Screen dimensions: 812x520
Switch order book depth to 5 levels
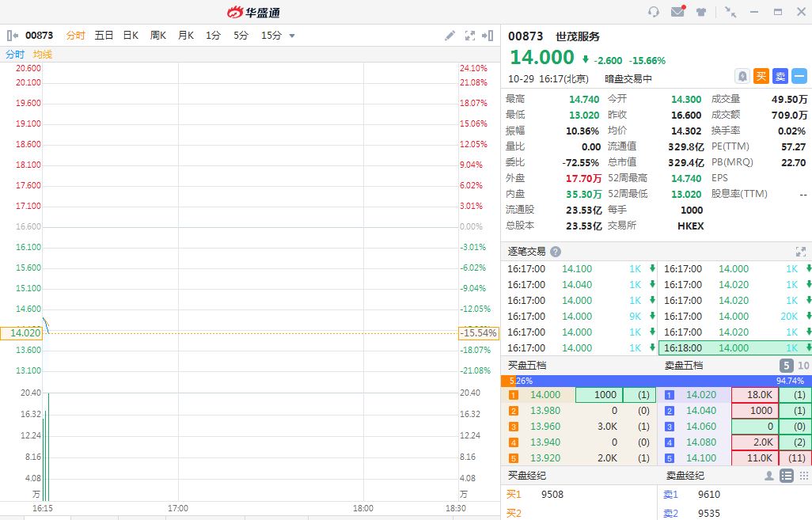(x=786, y=366)
